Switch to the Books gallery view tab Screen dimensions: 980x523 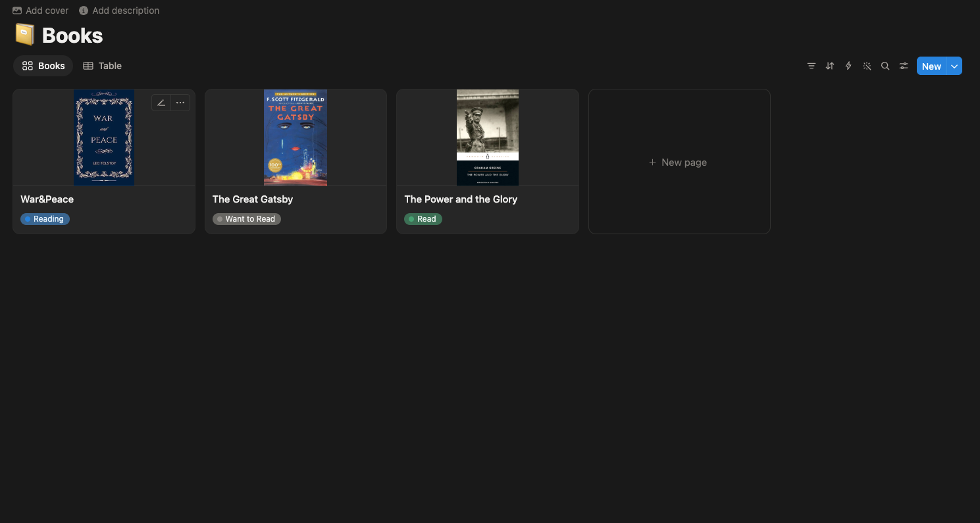pos(43,66)
